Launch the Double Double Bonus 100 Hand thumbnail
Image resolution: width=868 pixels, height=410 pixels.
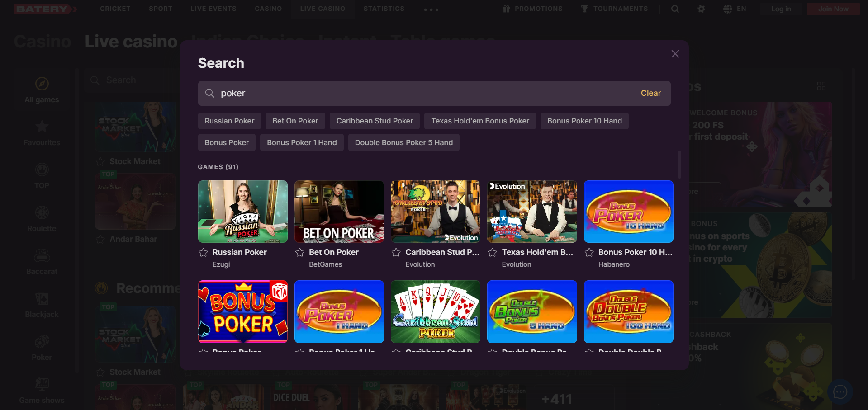pos(628,311)
